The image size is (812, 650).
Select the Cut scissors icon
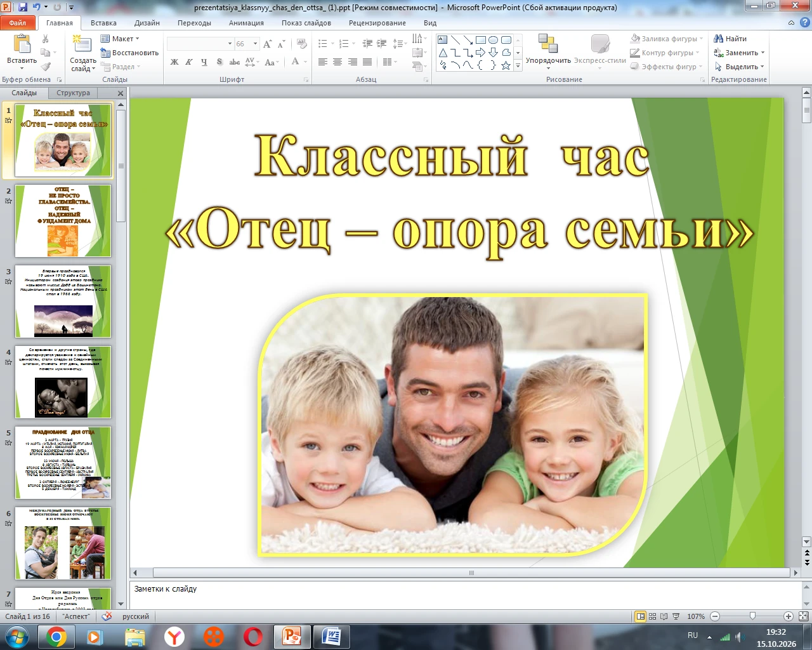click(x=46, y=39)
